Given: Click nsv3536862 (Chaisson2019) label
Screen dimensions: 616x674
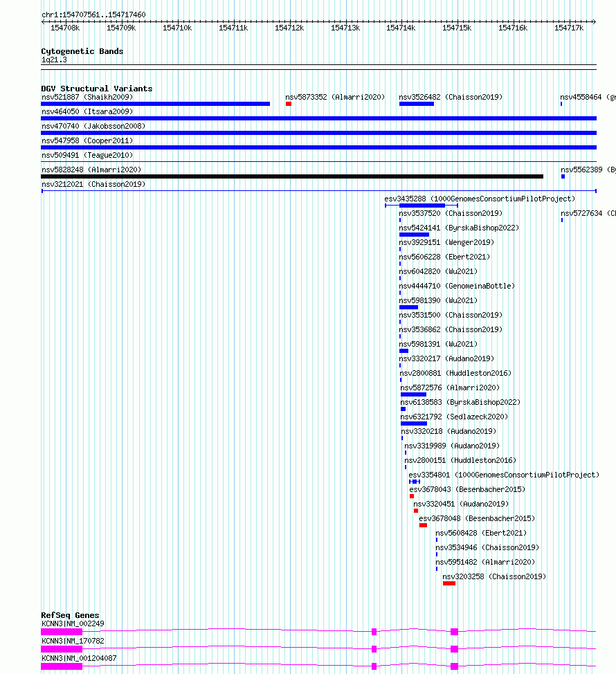Looking at the screenshot, I should click(x=451, y=329).
